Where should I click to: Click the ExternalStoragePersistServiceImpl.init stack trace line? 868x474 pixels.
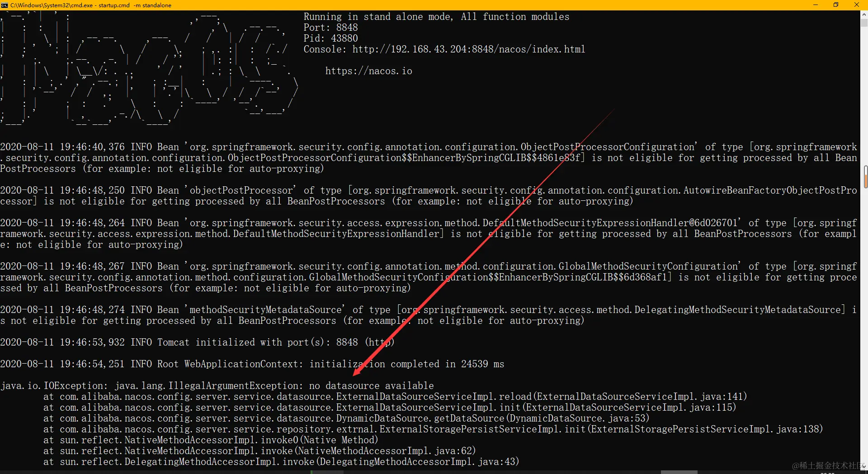pyautogui.click(x=433, y=429)
